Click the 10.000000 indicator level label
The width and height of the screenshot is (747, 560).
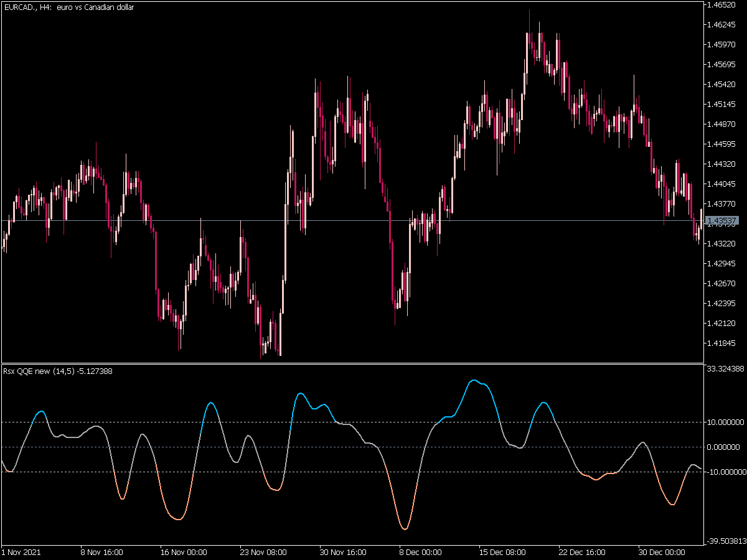point(726,422)
